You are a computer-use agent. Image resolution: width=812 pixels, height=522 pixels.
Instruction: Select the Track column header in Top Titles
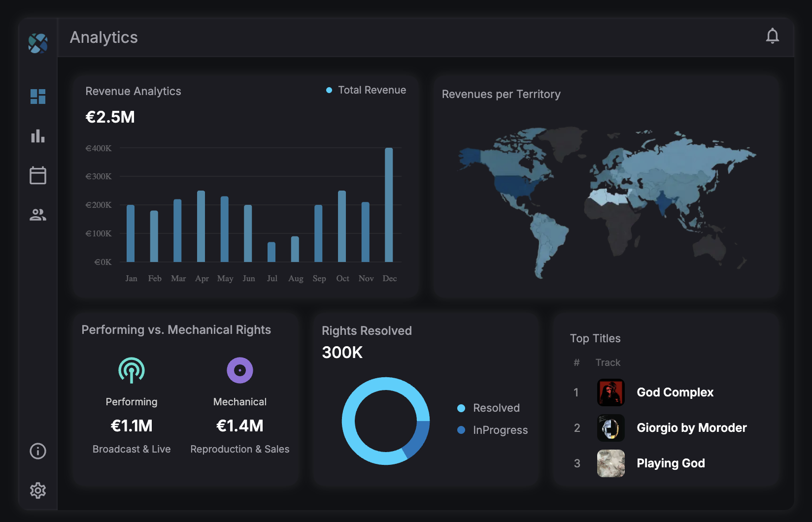608,362
